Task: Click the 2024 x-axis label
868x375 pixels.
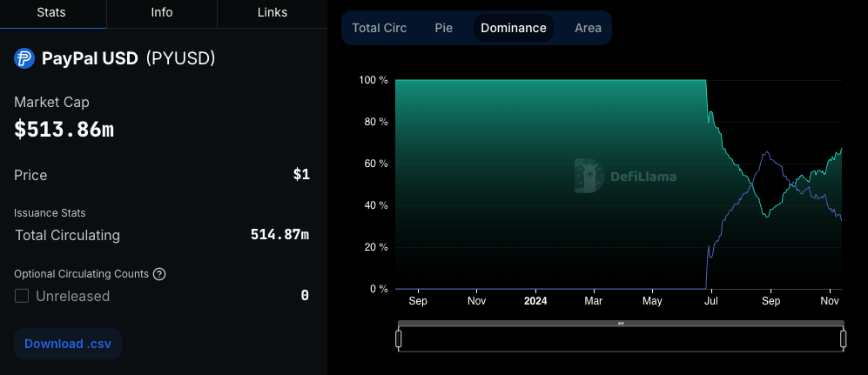Action: pyautogui.click(x=535, y=301)
